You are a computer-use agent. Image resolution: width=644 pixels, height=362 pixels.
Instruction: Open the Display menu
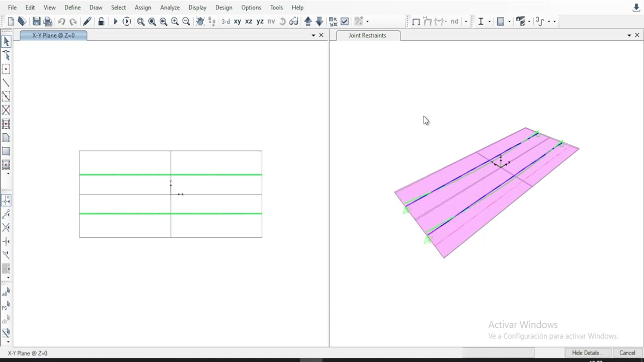197,8
